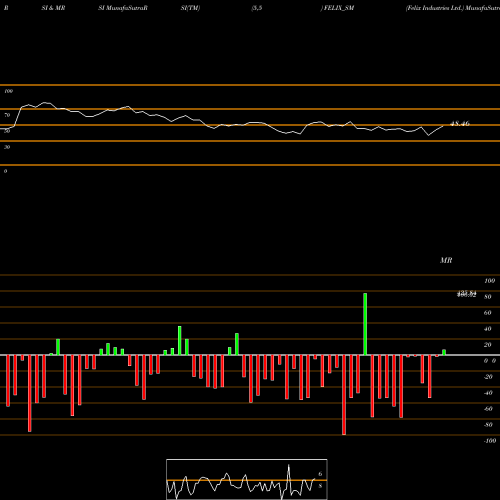Click the 50 label on RSI axis
Image resolution: width=500 pixels, height=500 pixels.
click(7, 131)
